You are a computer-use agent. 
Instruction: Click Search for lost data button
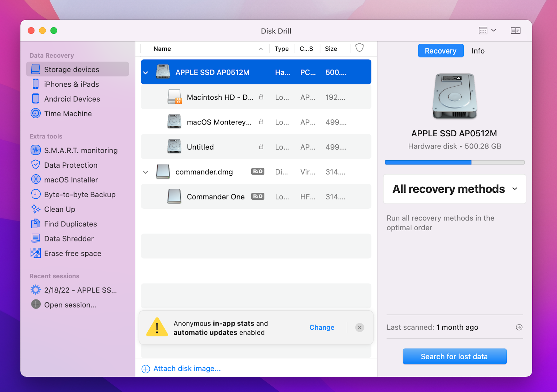click(x=455, y=357)
